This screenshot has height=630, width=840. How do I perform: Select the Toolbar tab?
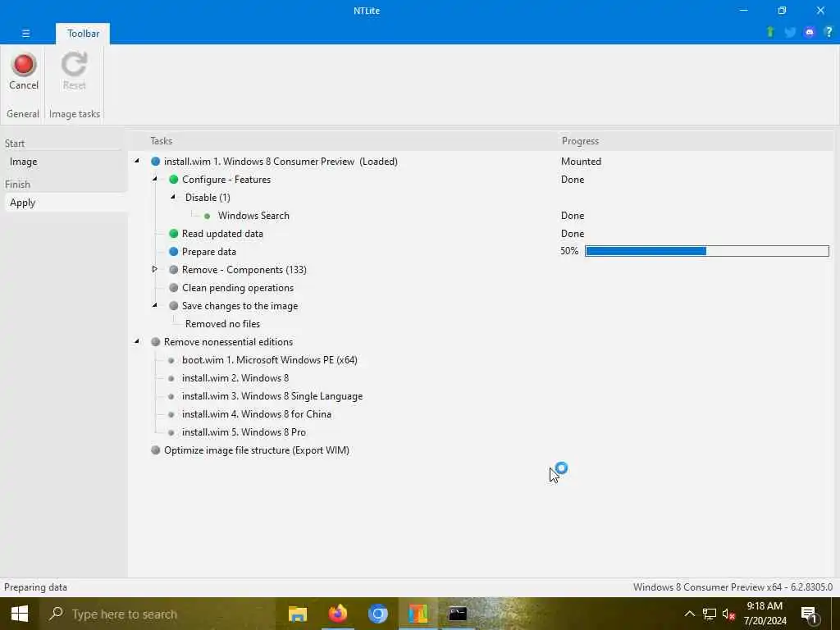click(83, 33)
